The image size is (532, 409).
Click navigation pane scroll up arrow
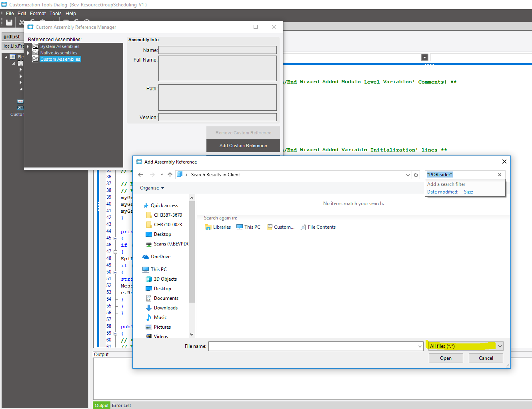[x=192, y=198]
